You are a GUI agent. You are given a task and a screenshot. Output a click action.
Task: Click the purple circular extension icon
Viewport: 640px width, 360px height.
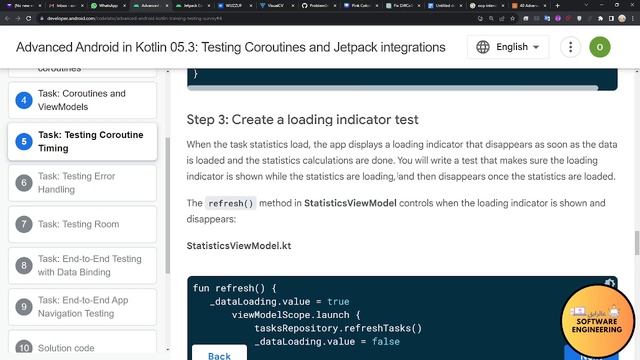point(558,18)
